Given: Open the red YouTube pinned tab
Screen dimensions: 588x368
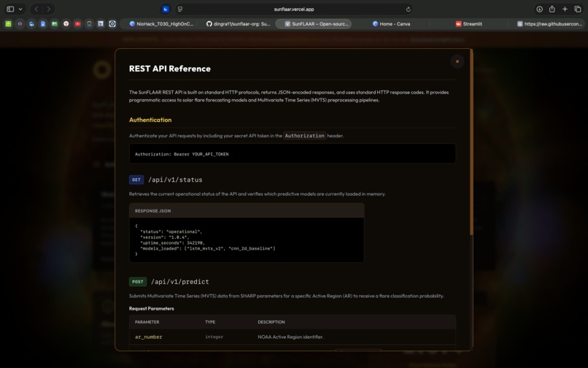Looking at the screenshot, I should (x=77, y=23).
